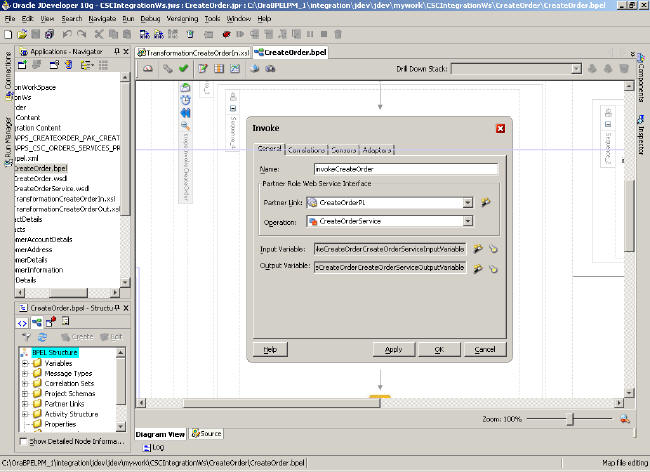650x472 pixels.
Task: Expand the Message Types folder node
Action: click(25, 373)
